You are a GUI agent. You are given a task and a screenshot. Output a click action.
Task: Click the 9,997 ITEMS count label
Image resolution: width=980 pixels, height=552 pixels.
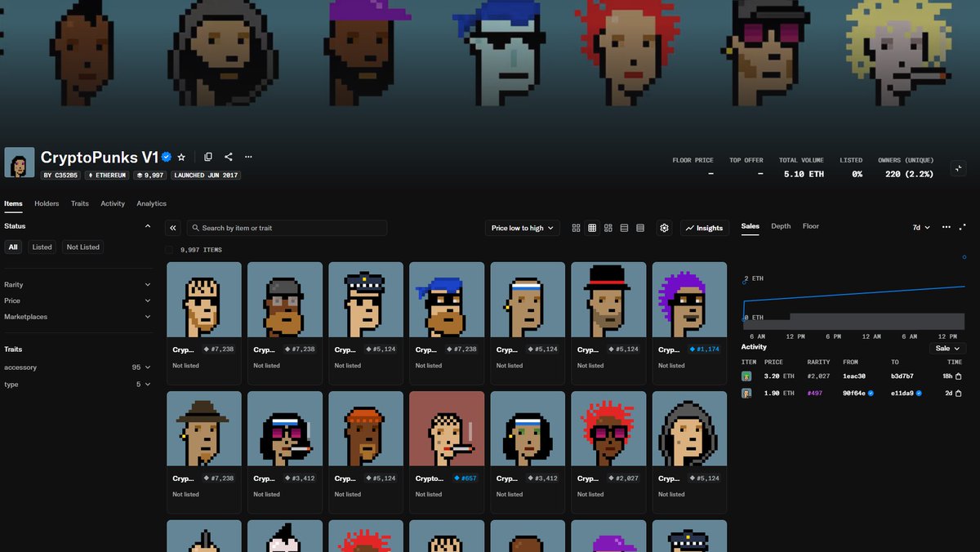tap(201, 250)
